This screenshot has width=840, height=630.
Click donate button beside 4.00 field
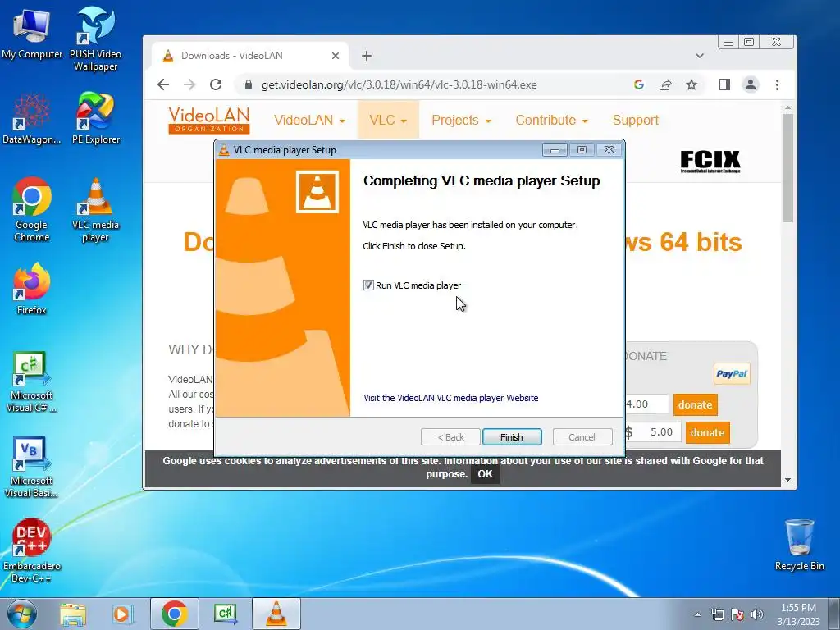695,405
